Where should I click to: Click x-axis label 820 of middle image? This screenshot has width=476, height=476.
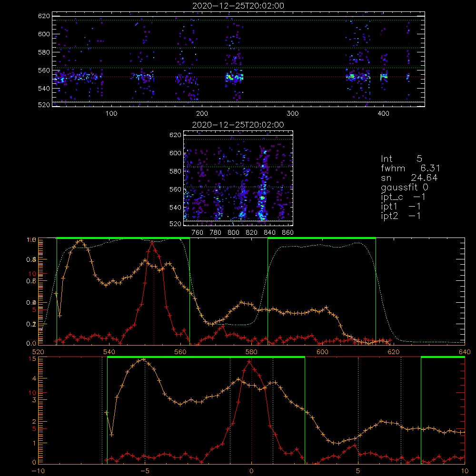[252, 233]
